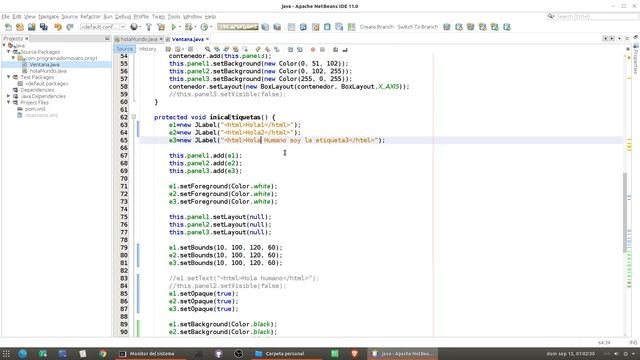The width and height of the screenshot is (640, 360).
Task: Open the File menu
Action: [x=5, y=17]
